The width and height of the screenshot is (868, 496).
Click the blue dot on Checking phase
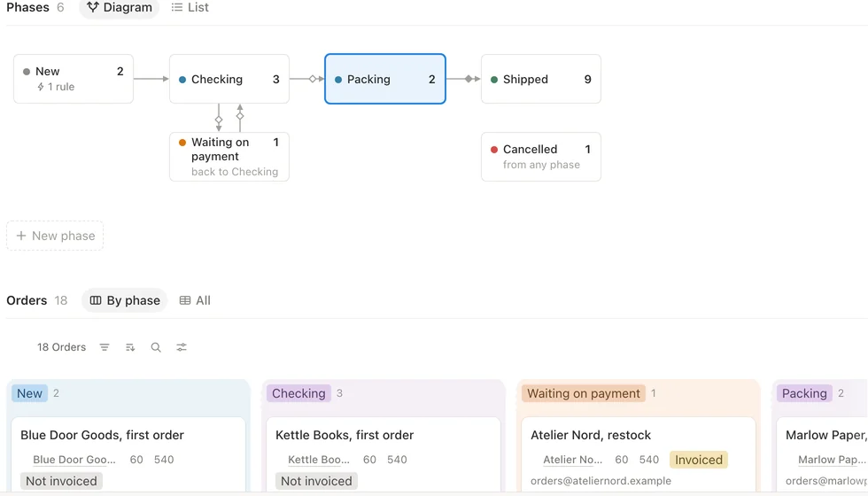point(182,79)
